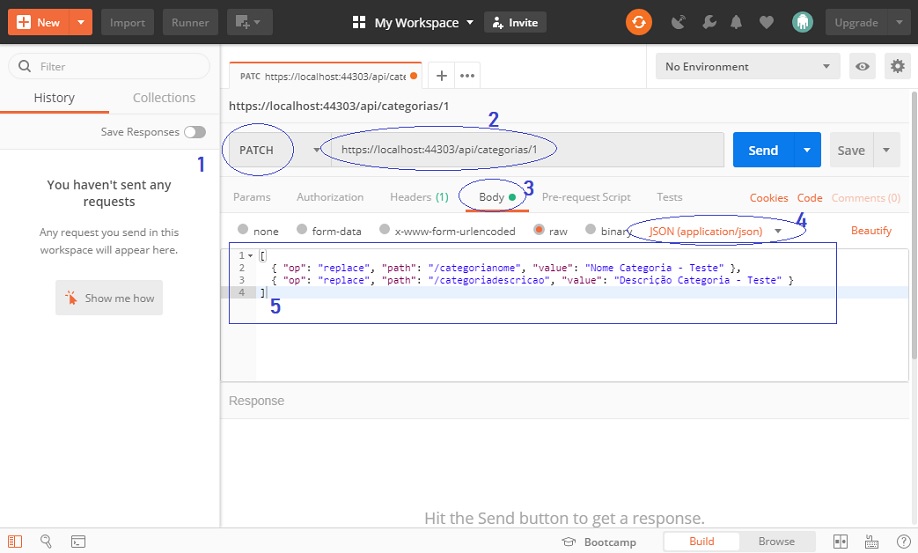Switch to two-pane layout icon
This screenshot has height=553, width=918.
tap(840, 541)
